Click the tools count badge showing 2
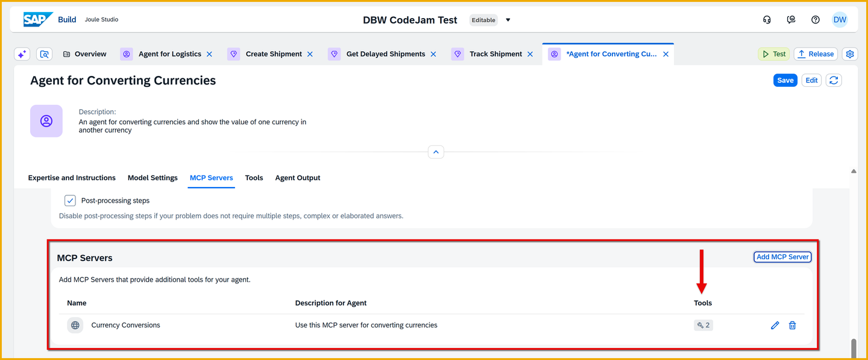Screen dimensions: 868x360 (x=703, y=326)
